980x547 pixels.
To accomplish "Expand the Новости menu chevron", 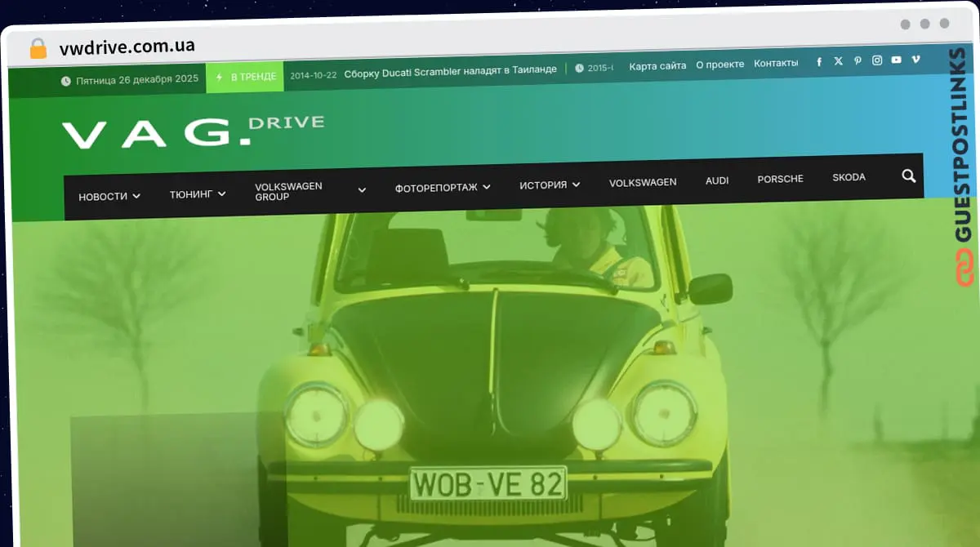I will [x=136, y=196].
